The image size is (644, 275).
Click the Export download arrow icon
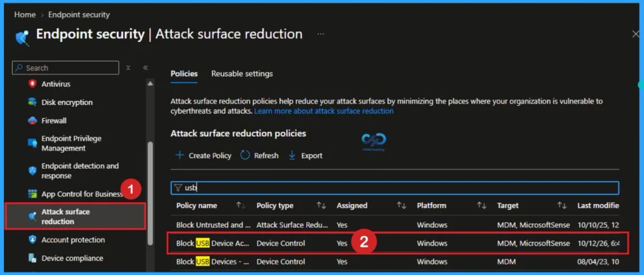[x=292, y=155]
